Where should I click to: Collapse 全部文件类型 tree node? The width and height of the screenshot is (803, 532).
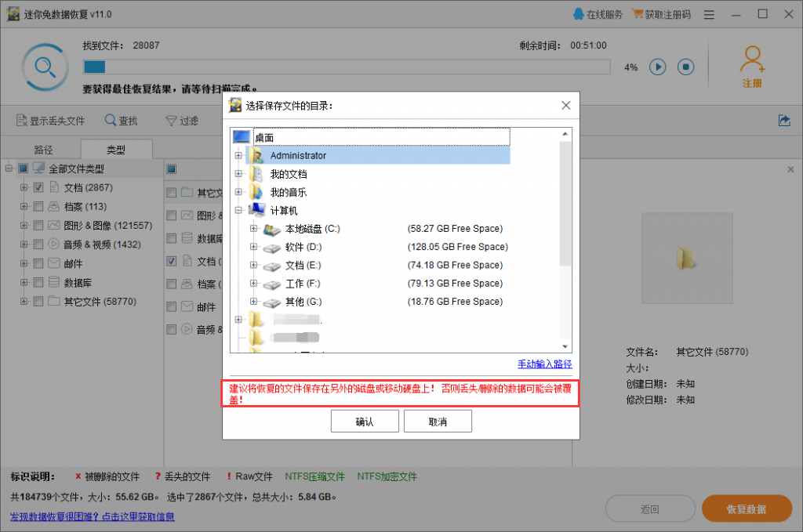click(x=9, y=168)
